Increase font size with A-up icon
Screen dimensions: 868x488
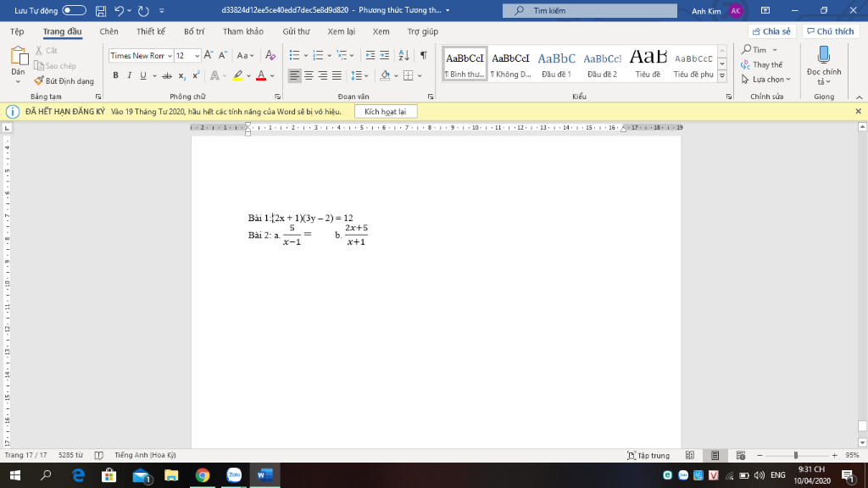coord(209,55)
